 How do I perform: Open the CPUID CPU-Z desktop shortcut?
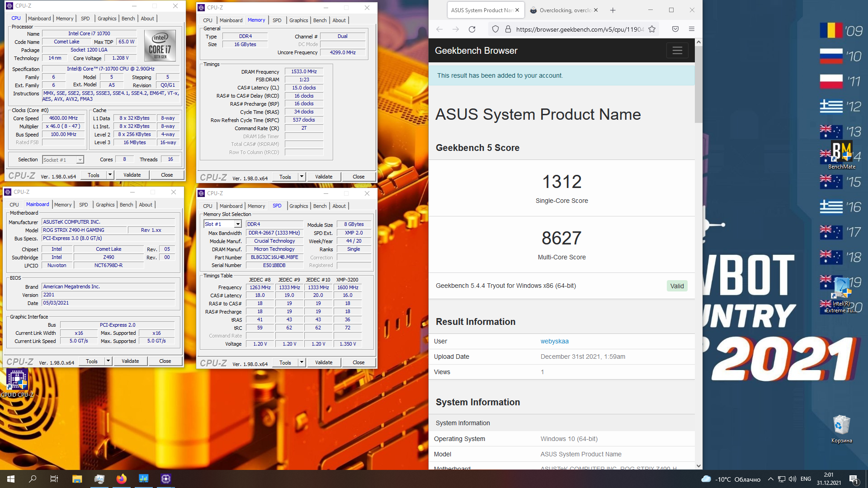tap(17, 383)
